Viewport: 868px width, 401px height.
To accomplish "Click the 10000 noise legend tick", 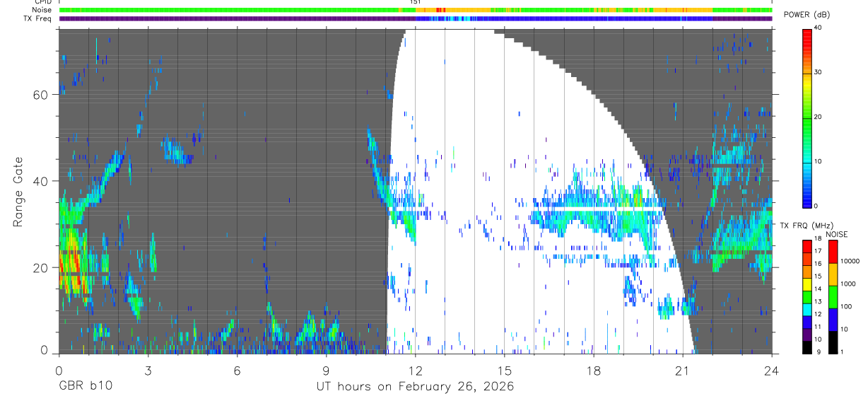I will click(850, 261).
